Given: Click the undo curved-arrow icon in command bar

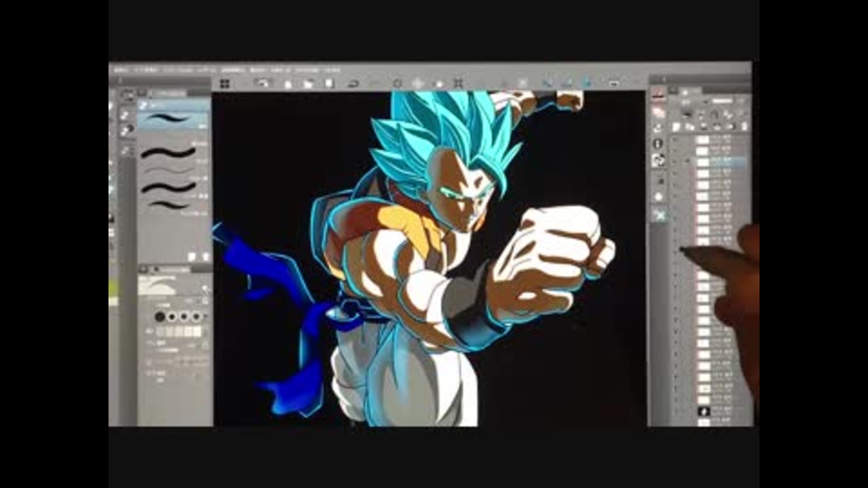Looking at the screenshot, I should pos(353,83).
